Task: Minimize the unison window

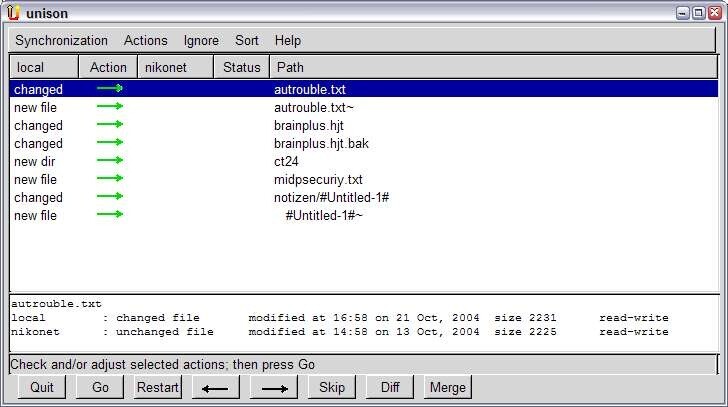Action: coord(682,13)
